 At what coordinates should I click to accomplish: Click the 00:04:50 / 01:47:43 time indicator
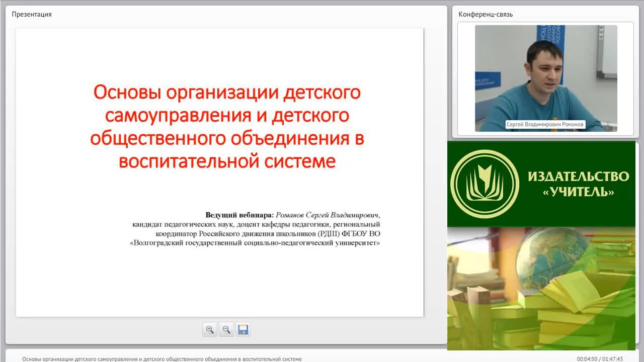coord(600,359)
